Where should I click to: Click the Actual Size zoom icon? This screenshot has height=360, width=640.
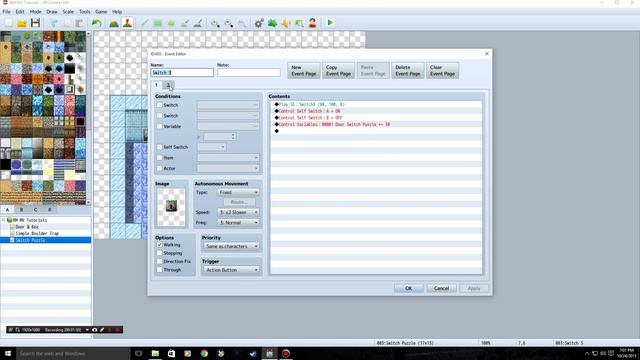[x=242, y=23]
